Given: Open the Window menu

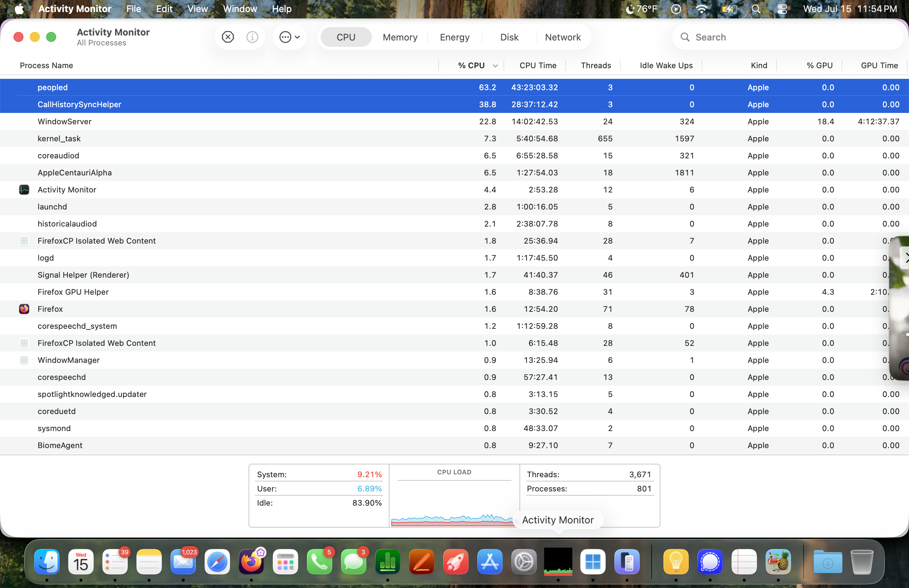Looking at the screenshot, I should point(240,9).
